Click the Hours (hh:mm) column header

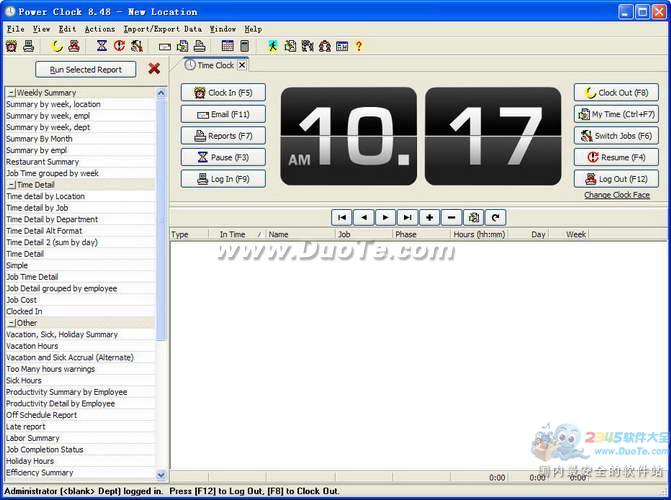[x=479, y=235]
